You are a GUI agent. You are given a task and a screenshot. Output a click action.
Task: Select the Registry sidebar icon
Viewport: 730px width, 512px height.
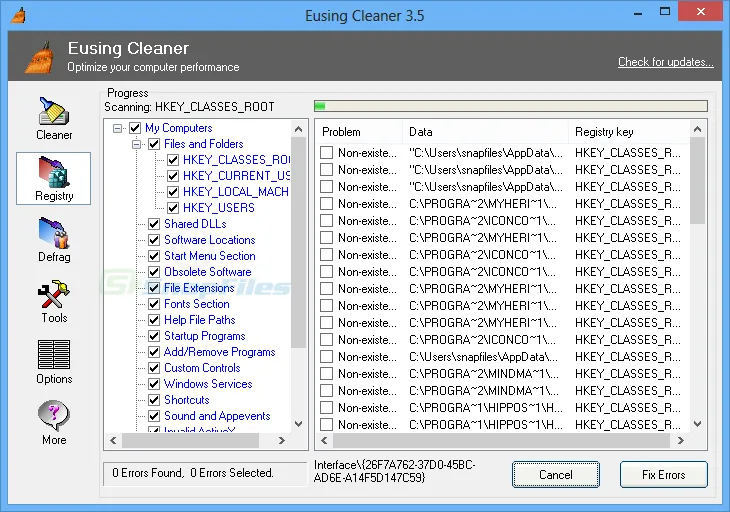[54, 172]
